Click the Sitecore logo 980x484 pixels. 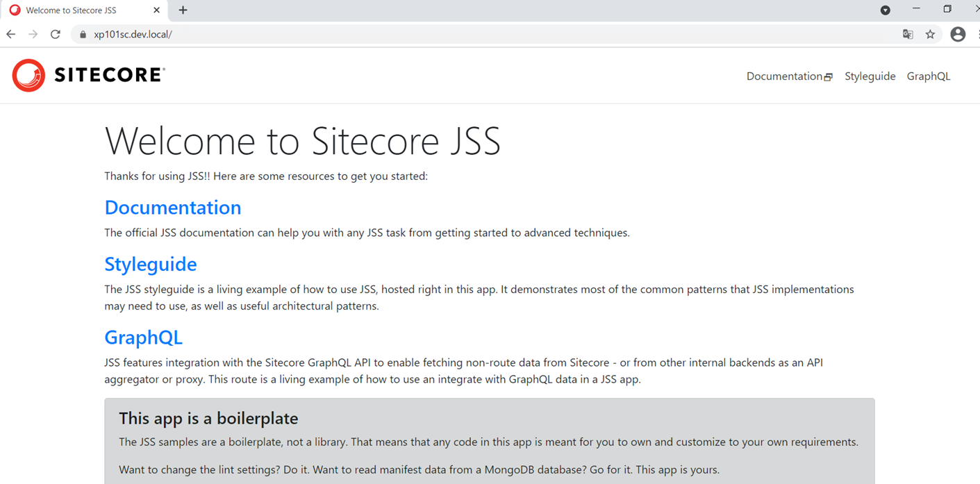(88, 75)
